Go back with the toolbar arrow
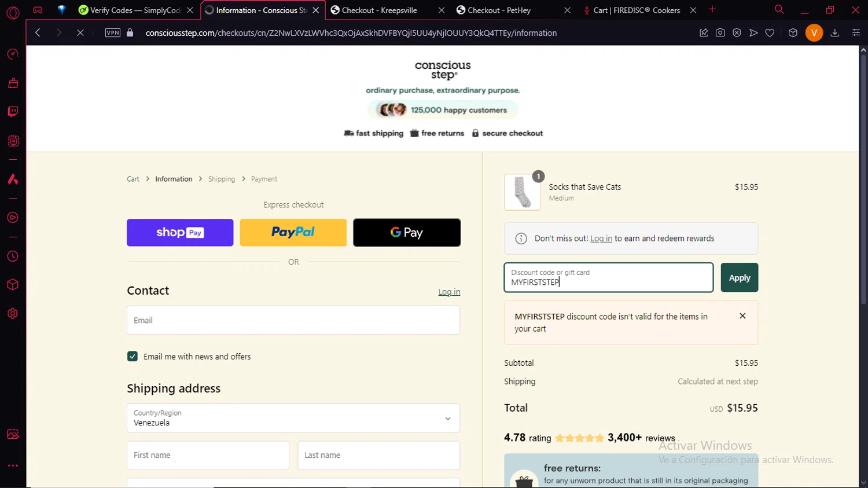This screenshot has width=868, height=488. tap(38, 33)
